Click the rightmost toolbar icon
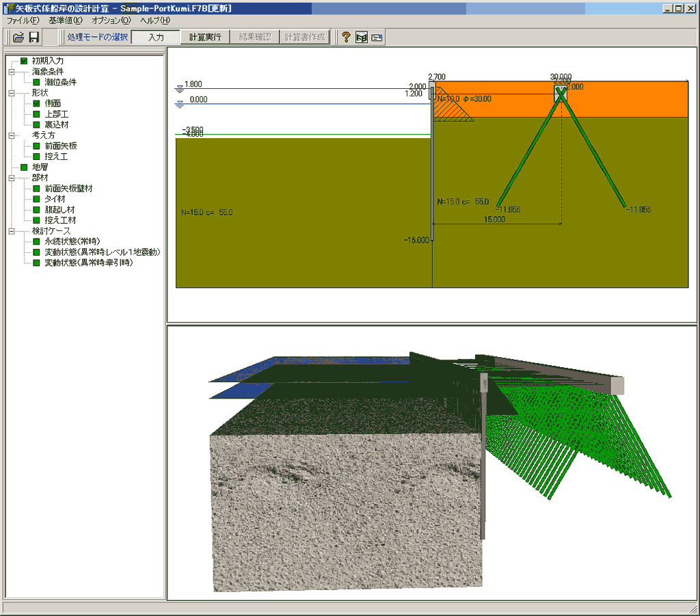 tap(377, 37)
